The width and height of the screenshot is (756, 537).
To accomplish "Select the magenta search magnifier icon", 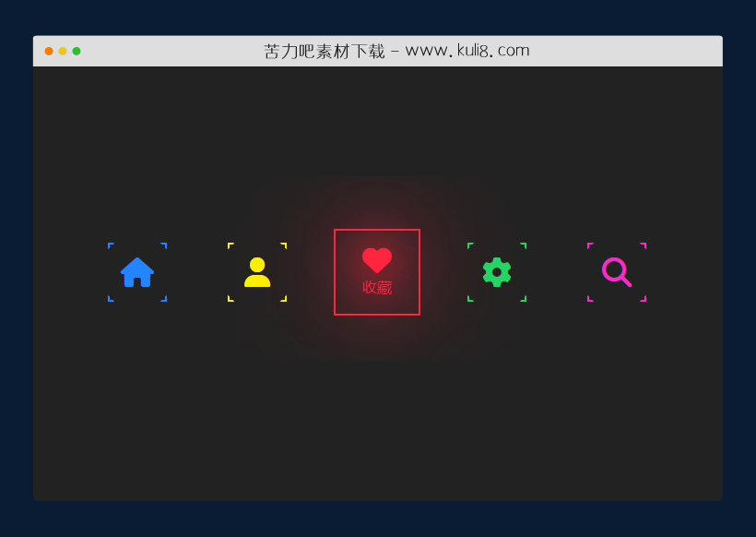I will [x=616, y=272].
